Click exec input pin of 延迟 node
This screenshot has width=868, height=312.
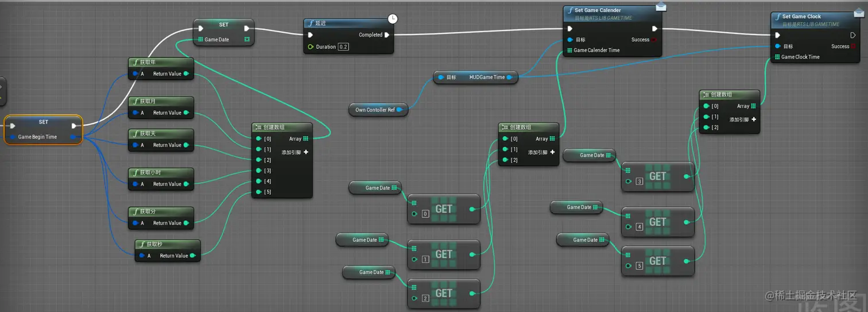click(311, 34)
